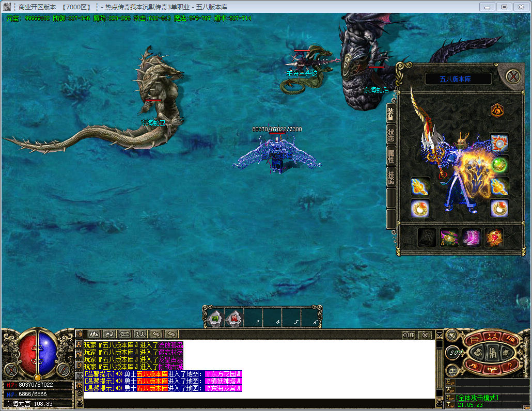532x411 pixels.
Task: Click the chat input field
Action: (x=259, y=403)
